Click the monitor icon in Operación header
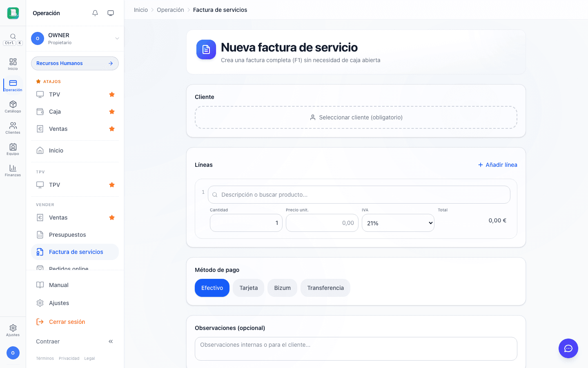Viewport: 588px width, 368px height. (x=111, y=13)
